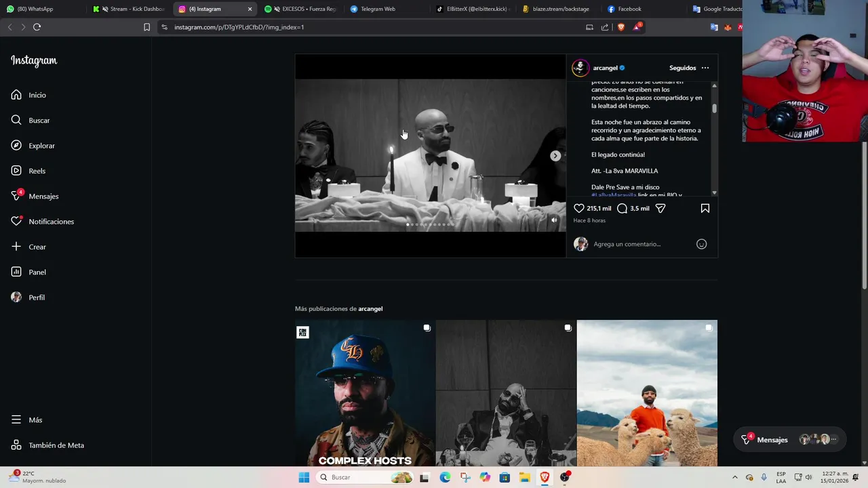
Task: Open Inicio in the Instagram sidebar
Action: click(28, 95)
